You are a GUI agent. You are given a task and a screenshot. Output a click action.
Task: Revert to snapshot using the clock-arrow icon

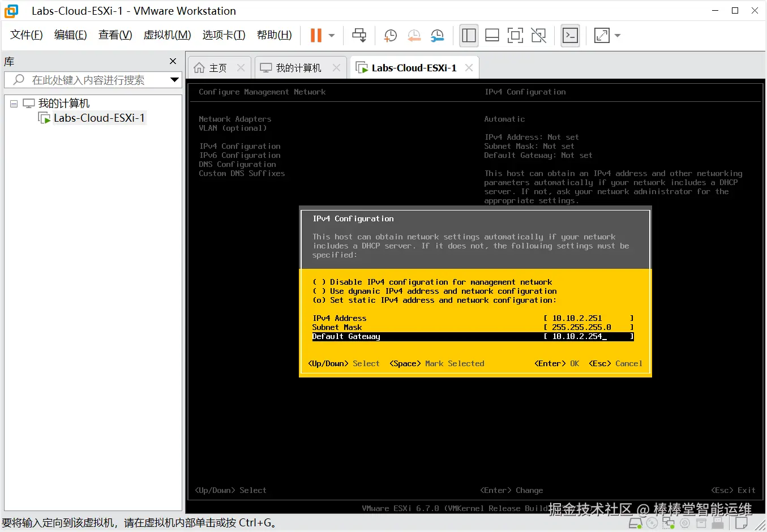coord(414,35)
